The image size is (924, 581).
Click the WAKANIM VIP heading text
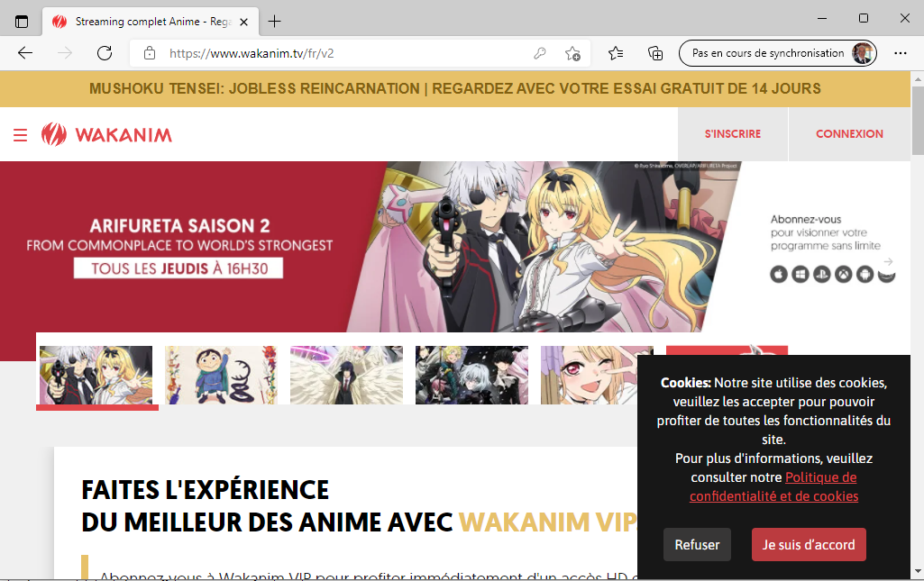[x=548, y=522]
